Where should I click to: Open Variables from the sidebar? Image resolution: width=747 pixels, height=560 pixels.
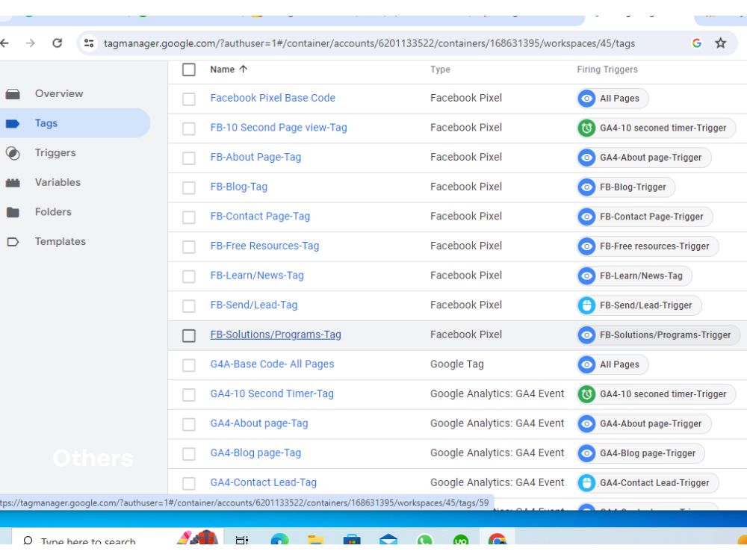[58, 182]
